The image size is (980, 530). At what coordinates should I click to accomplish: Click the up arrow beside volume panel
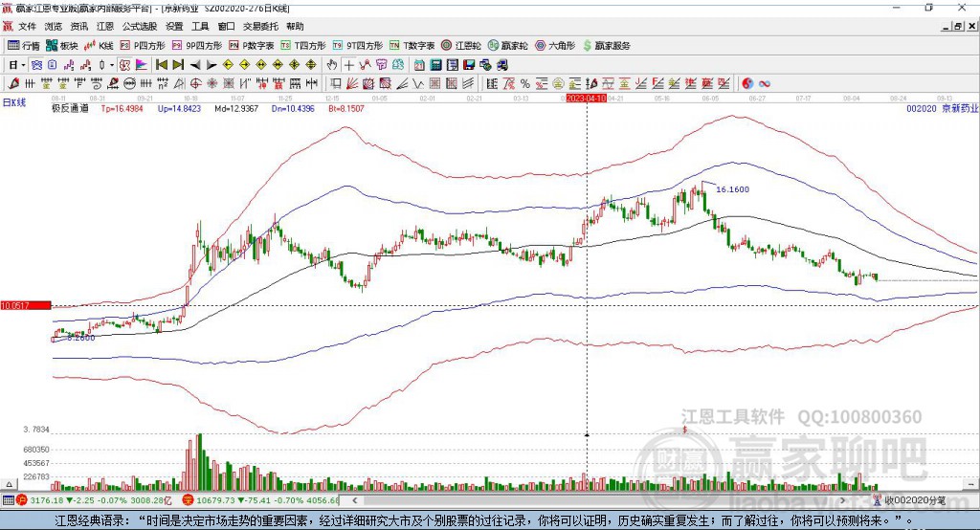click(9, 484)
